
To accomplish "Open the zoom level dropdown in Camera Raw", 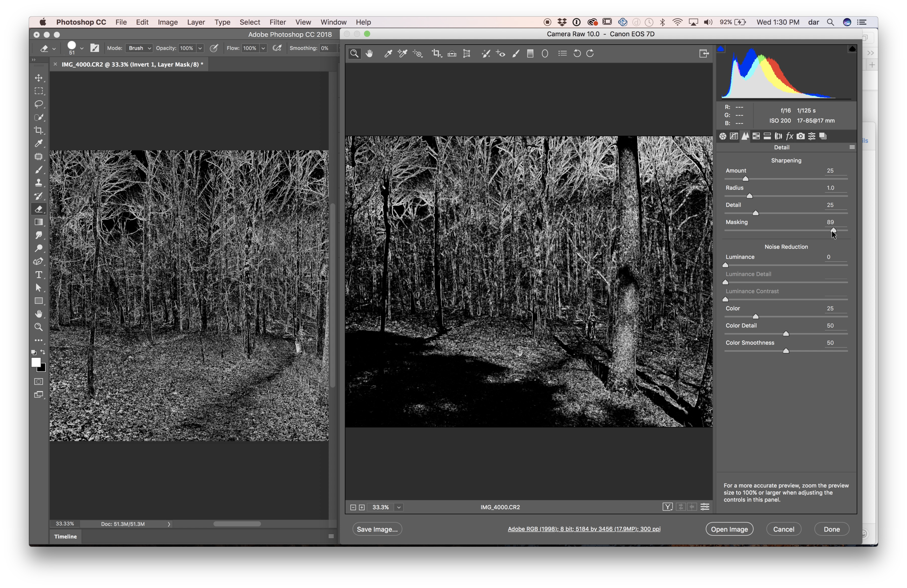I will coord(399,507).
